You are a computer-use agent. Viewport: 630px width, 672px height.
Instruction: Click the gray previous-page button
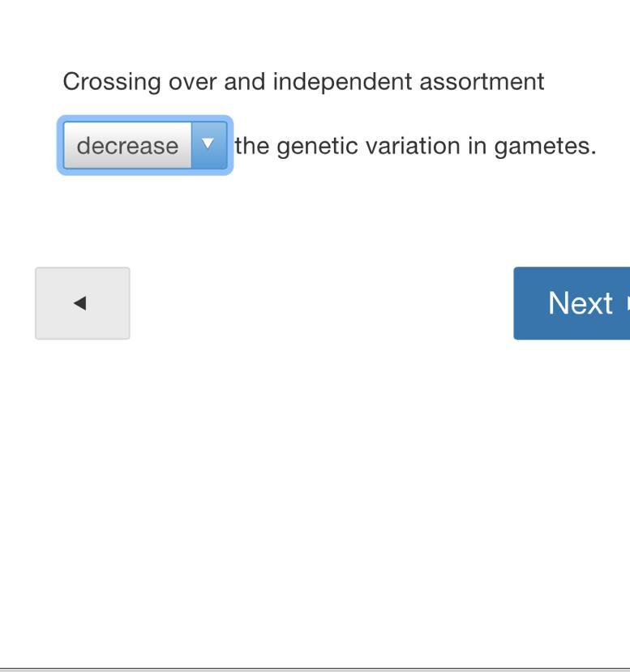pos(82,303)
